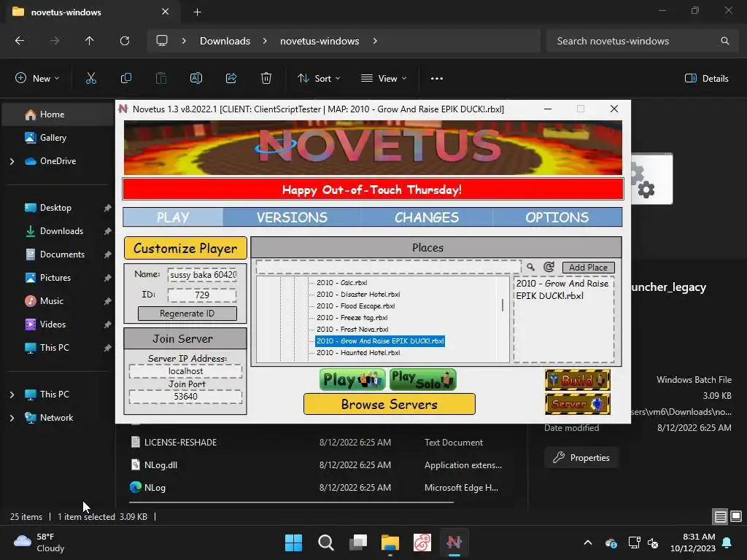Select 2010 - Frost Nova.rbxl
Screen dimensions: 747x560
click(x=352, y=329)
